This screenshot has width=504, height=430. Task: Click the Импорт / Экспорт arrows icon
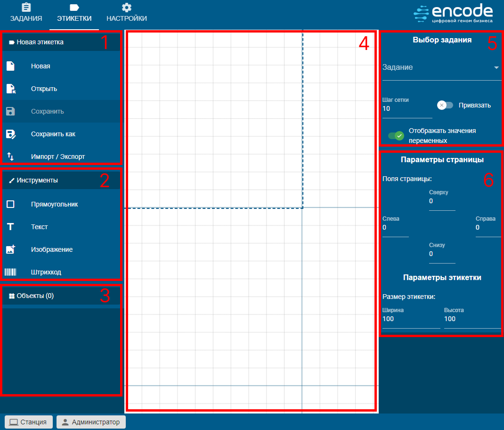tap(10, 157)
